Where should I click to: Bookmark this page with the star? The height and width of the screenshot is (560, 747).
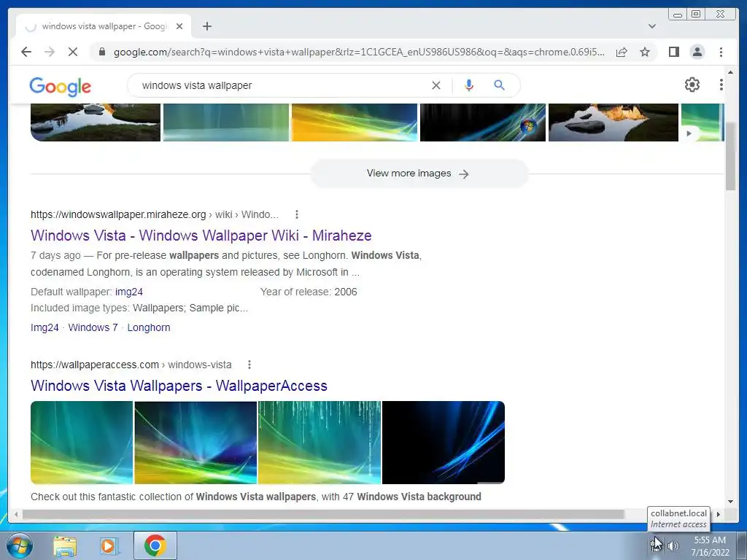coord(645,52)
